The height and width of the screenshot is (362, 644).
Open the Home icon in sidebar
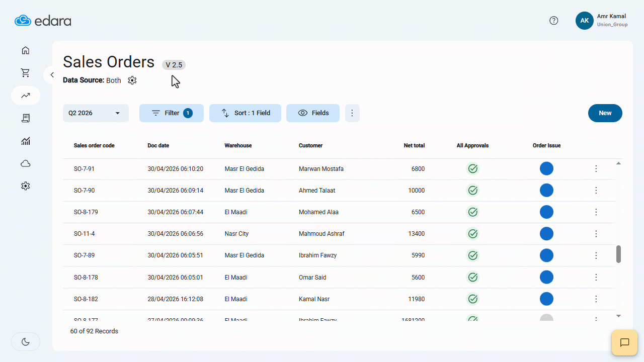pos(26,50)
